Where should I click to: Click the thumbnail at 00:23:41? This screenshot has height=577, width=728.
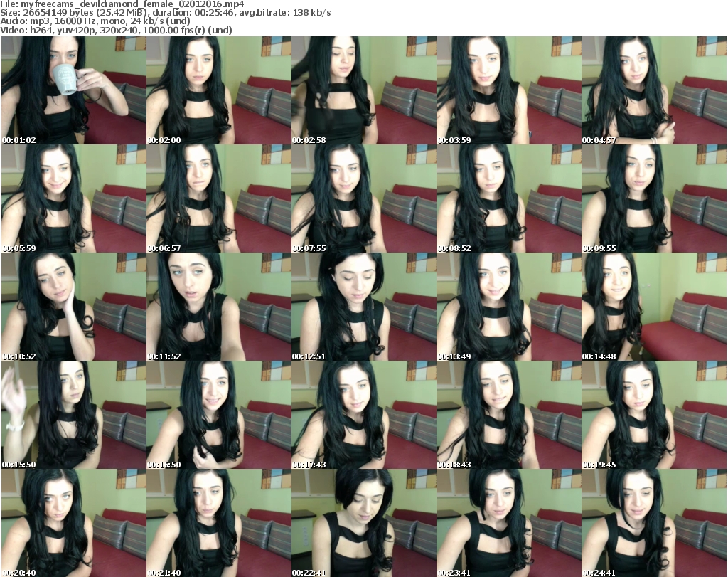[x=509, y=523]
